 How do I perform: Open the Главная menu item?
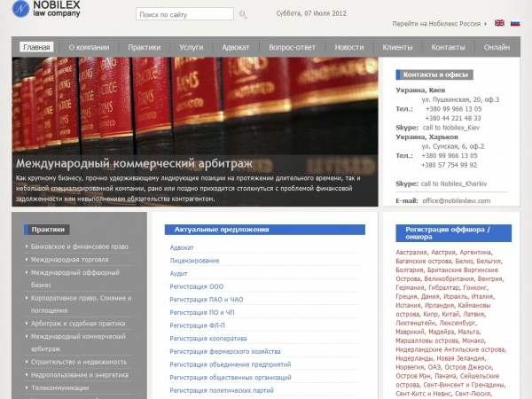pos(36,47)
